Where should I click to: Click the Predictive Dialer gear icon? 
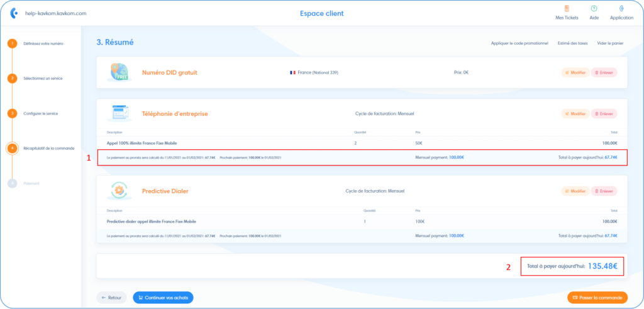pos(119,191)
